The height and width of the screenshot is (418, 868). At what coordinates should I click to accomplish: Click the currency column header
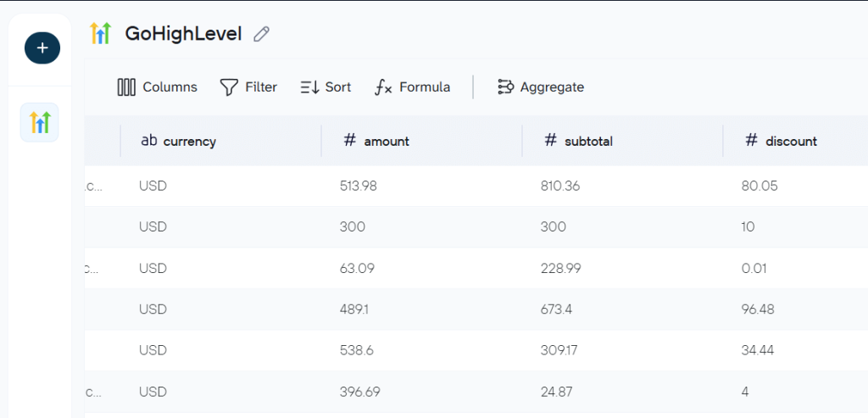pyautogui.click(x=189, y=142)
